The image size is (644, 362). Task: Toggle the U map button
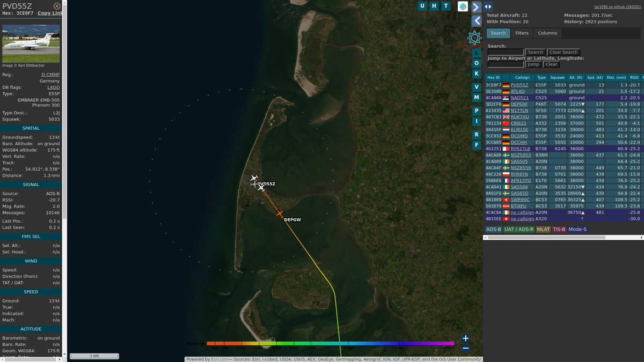click(x=422, y=6)
